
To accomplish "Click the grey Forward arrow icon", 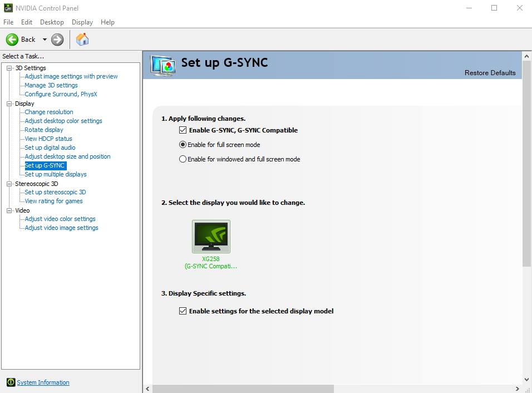I will pos(57,40).
